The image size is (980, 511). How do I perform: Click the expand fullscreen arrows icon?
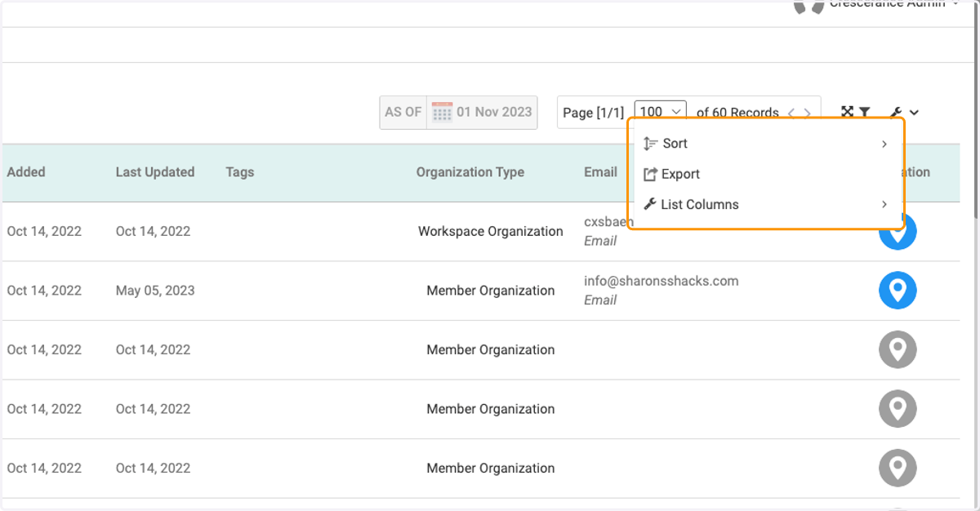[848, 112]
